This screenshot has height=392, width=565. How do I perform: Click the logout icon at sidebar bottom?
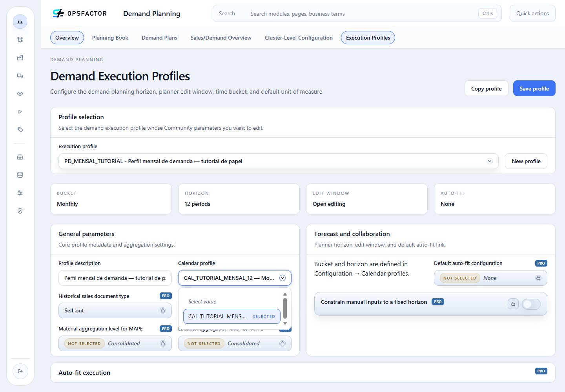click(x=20, y=371)
